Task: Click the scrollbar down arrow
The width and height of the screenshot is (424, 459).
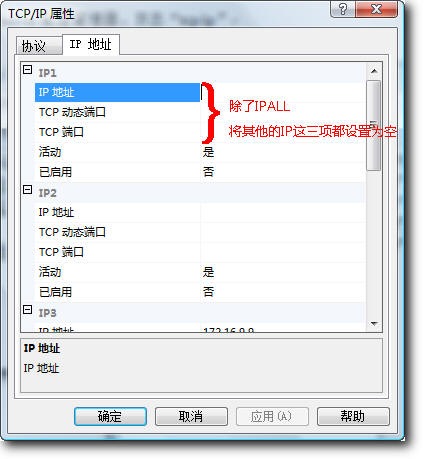Action: coord(374,324)
